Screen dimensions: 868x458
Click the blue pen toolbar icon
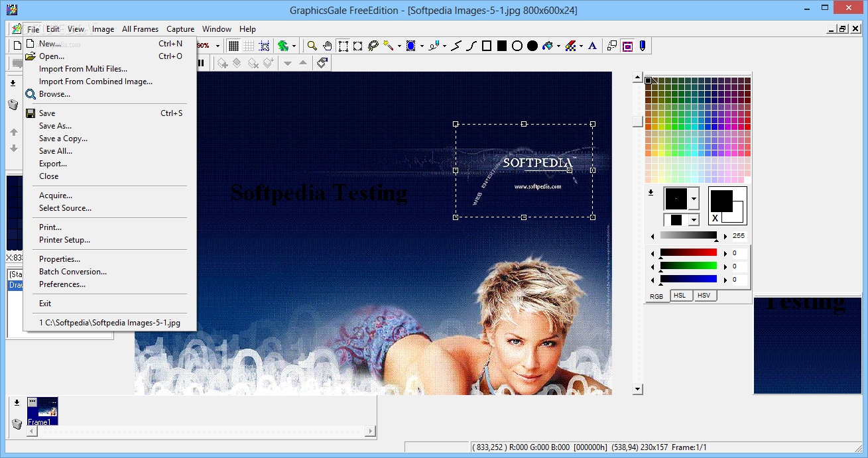tap(643, 46)
